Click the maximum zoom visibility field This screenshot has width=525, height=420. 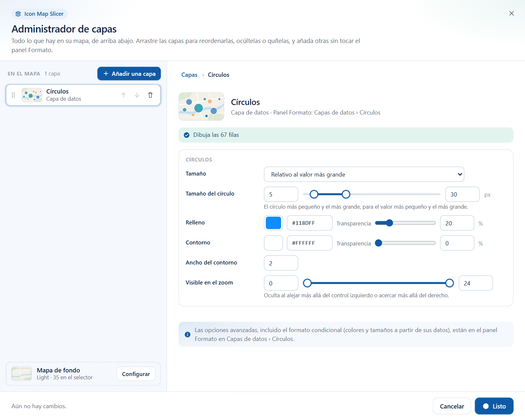[x=476, y=283]
